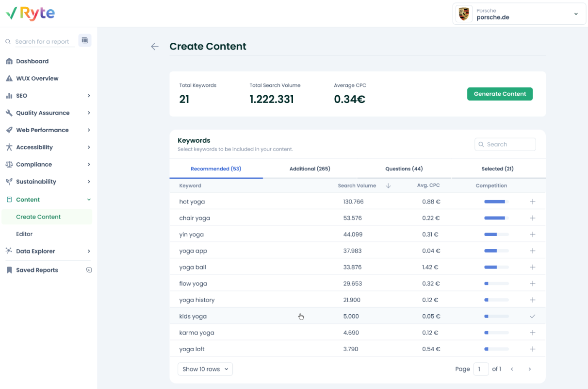Add yoga loft keyword with plus icon
The image size is (588, 389).
532,349
